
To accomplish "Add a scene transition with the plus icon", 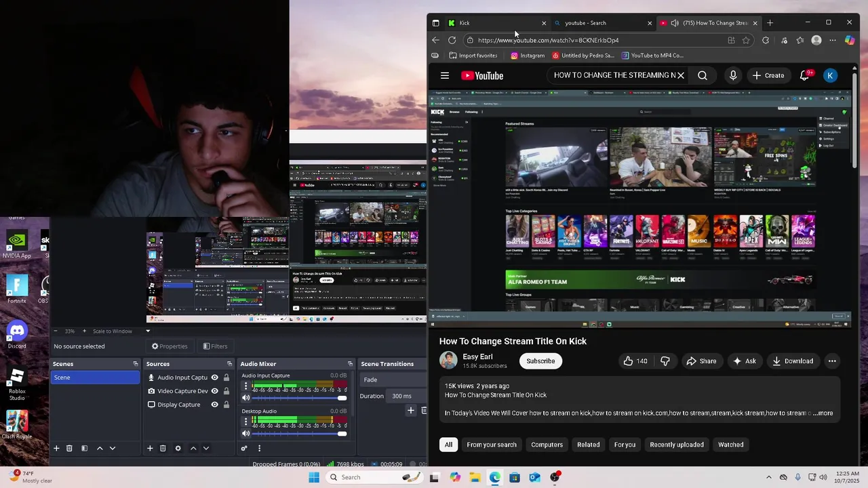I will coord(410,410).
